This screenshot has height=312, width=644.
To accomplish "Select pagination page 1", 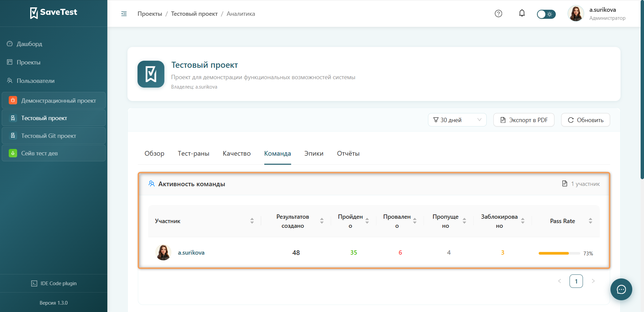I will [x=576, y=281].
